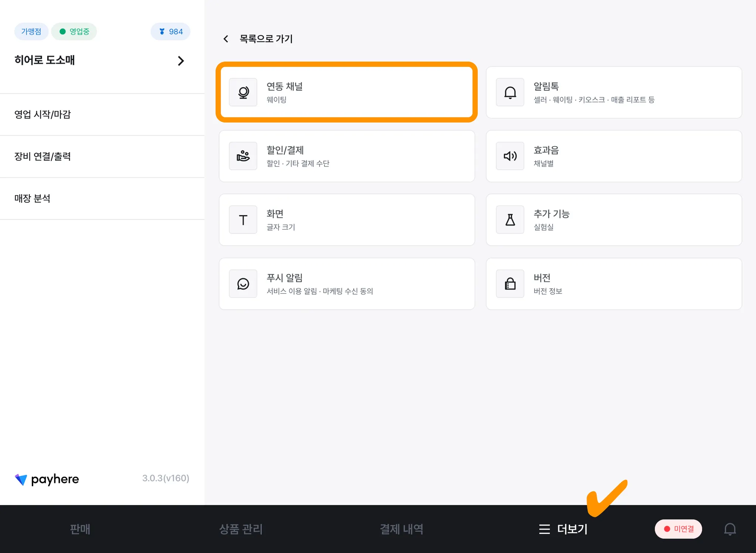Click the T icon for 화면 settings
756x553 pixels.
243,220
